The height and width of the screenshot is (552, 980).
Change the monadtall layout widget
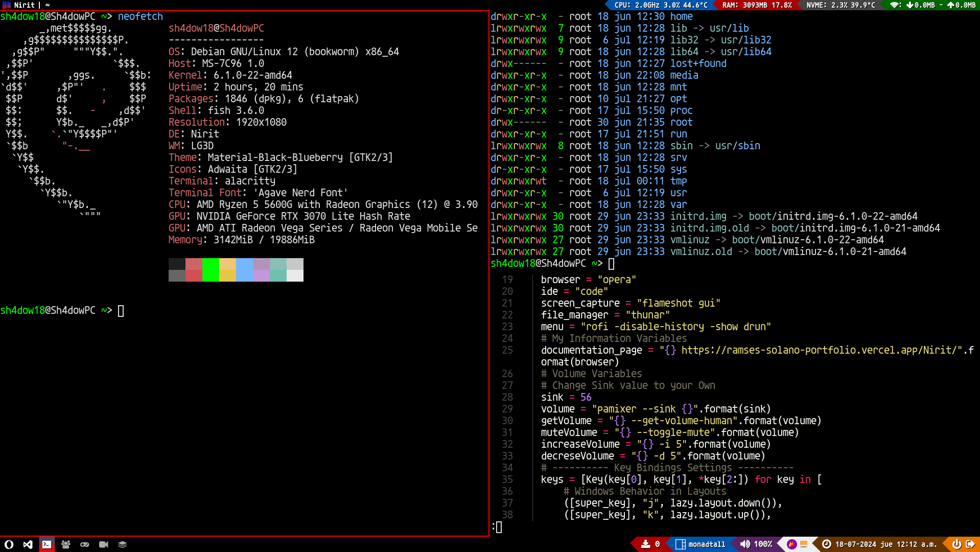click(x=701, y=544)
